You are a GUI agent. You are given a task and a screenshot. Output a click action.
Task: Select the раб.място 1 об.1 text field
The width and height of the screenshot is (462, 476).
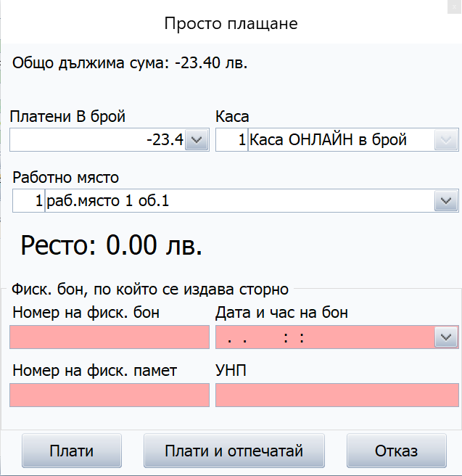click(x=239, y=201)
